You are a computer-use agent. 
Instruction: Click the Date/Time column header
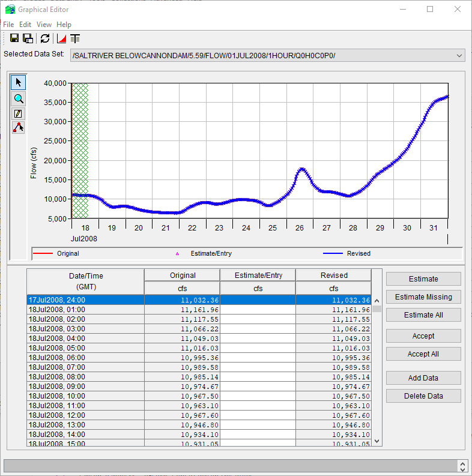[x=86, y=282]
